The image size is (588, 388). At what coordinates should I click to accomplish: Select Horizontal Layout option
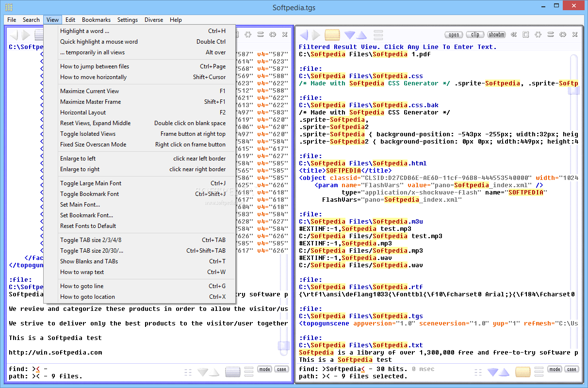[x=140, y=113]
